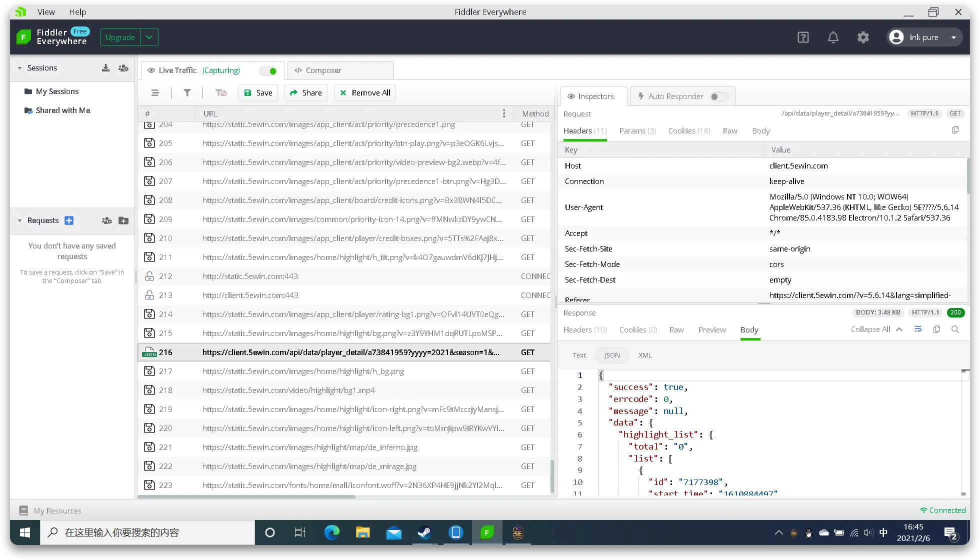The height and width of the screenshot is (560, 980).
Task: Click the session icon of row 205
Action: coord(149,143)
